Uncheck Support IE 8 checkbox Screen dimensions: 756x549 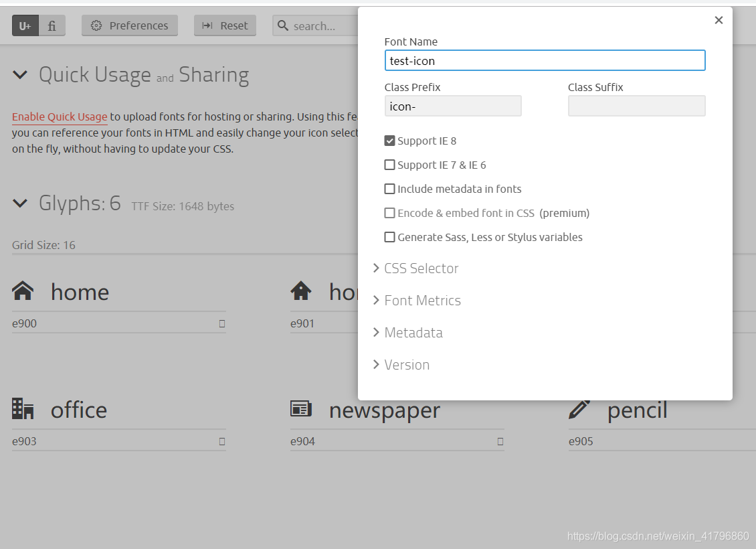(389, 141)
